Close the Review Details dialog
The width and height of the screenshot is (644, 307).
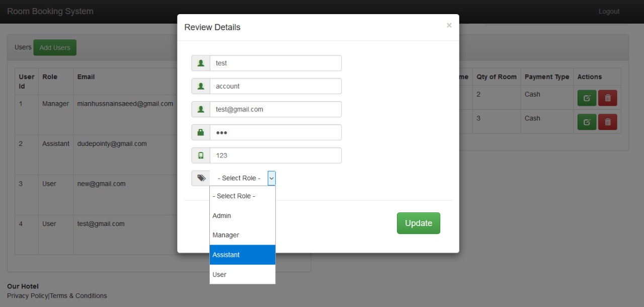pyautogui.click(x=449, y=25)
